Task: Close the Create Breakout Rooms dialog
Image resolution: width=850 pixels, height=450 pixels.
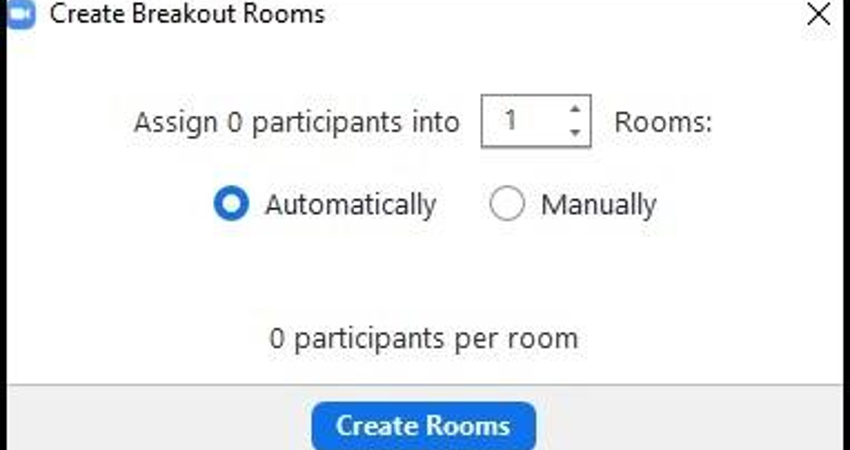Action: [819, 14]
